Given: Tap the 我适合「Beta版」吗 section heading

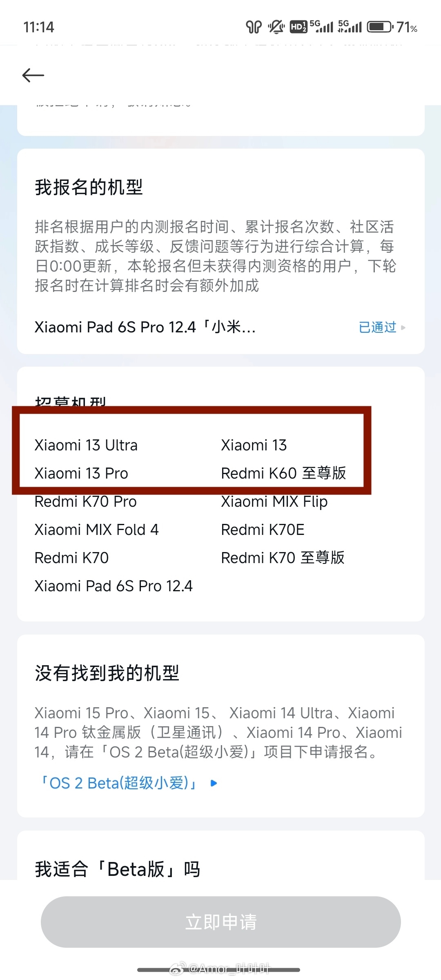Looking at the screenshot, I should (x=118, y=869).
